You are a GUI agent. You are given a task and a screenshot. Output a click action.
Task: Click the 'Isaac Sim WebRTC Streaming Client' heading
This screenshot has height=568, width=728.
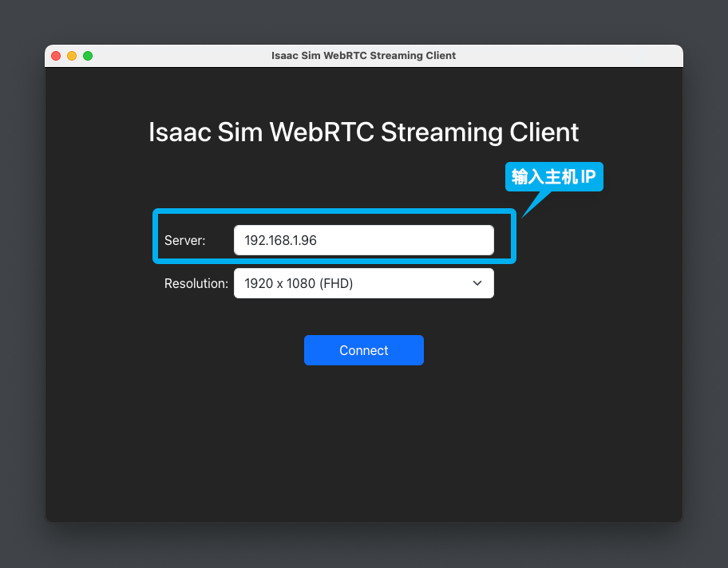(x=363, y=132)
